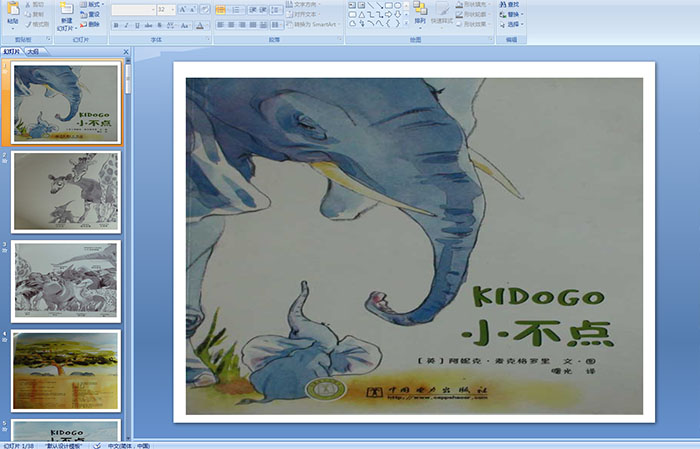Open the Replace (替换) dropdown
This screenshot has height=449, width=700.
[x=511, y=14]
